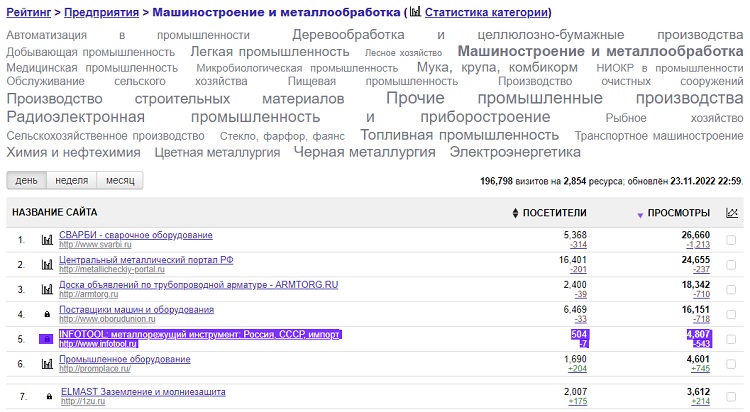
Task: Open INFOTOOL металлорежущий инструмент link
Action: (x=199, y=334)
